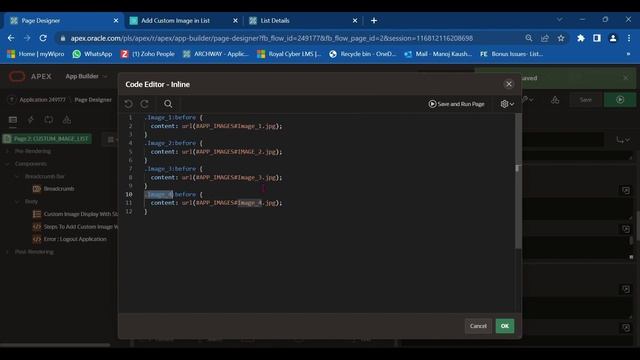
Task: Open Chrome three-dot menu
Action: [629, 38]
